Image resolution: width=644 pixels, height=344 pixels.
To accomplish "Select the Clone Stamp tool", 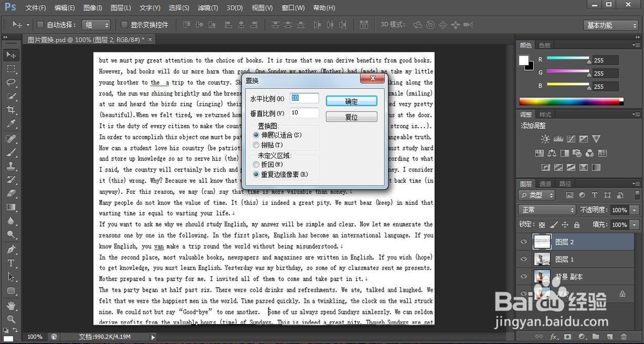I will pyautogui.click(x=11, y=166).
